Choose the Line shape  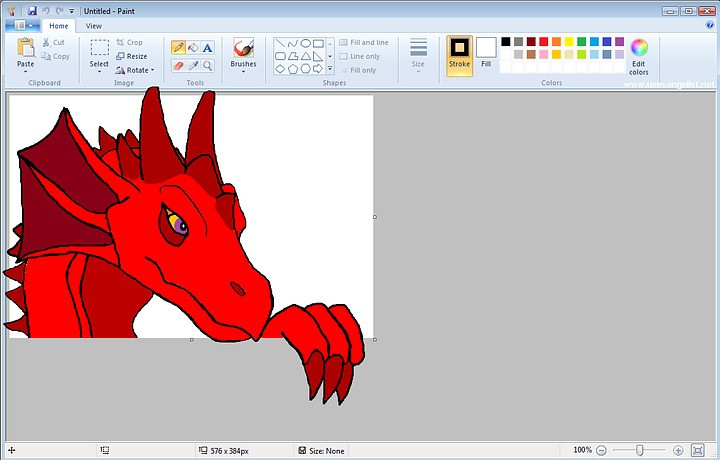point(280,44)
